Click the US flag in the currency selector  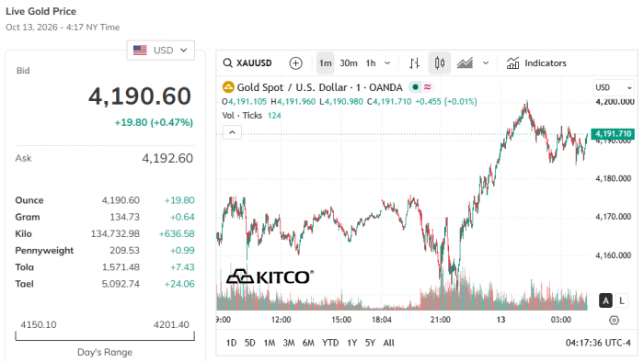[140, 50]
